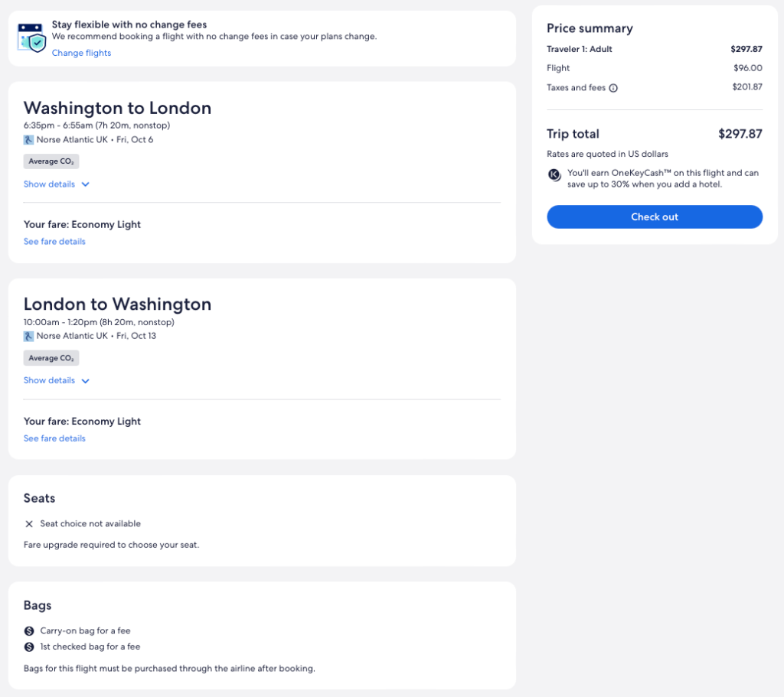
Task: Click the dollar icon beside 1st checked bag
Action: coord(29,647)
